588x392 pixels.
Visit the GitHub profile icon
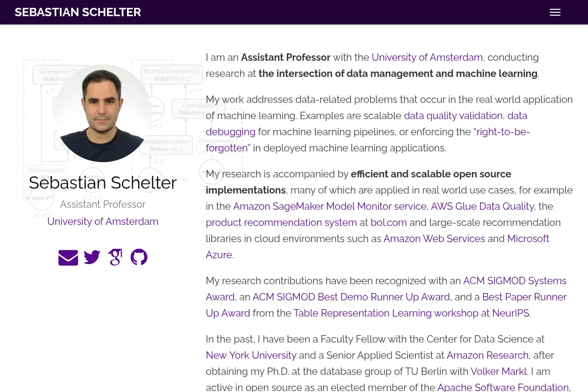(x=139, y=257)
